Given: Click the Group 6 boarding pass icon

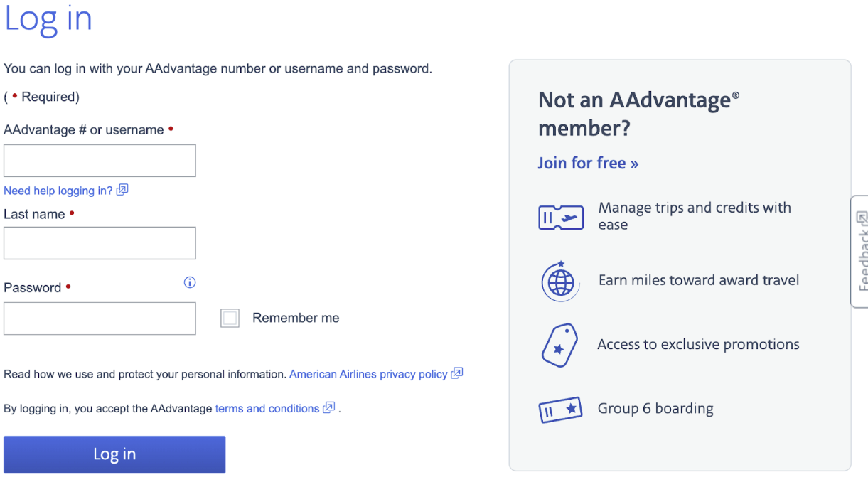Looking at the screenshot, I should click(560, 410).
